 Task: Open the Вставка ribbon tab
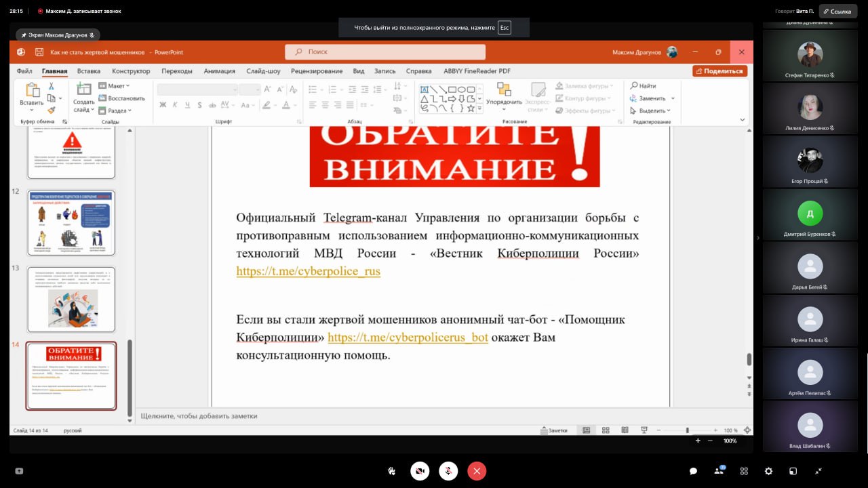click(x=89, y=71)
